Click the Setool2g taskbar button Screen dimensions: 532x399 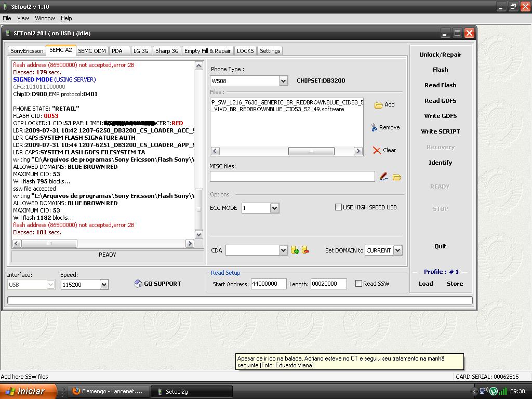point(192,391)
